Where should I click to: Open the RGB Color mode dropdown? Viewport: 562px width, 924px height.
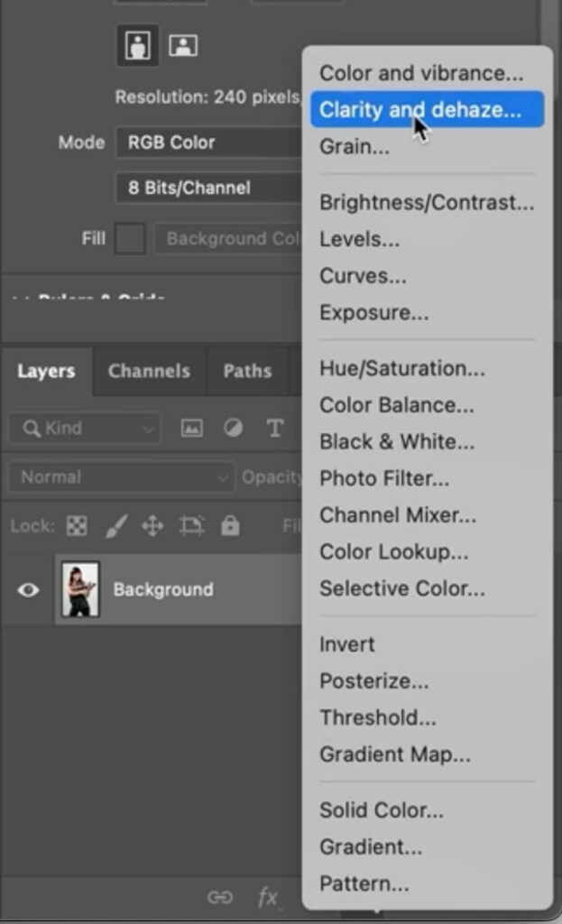(207, 143)
